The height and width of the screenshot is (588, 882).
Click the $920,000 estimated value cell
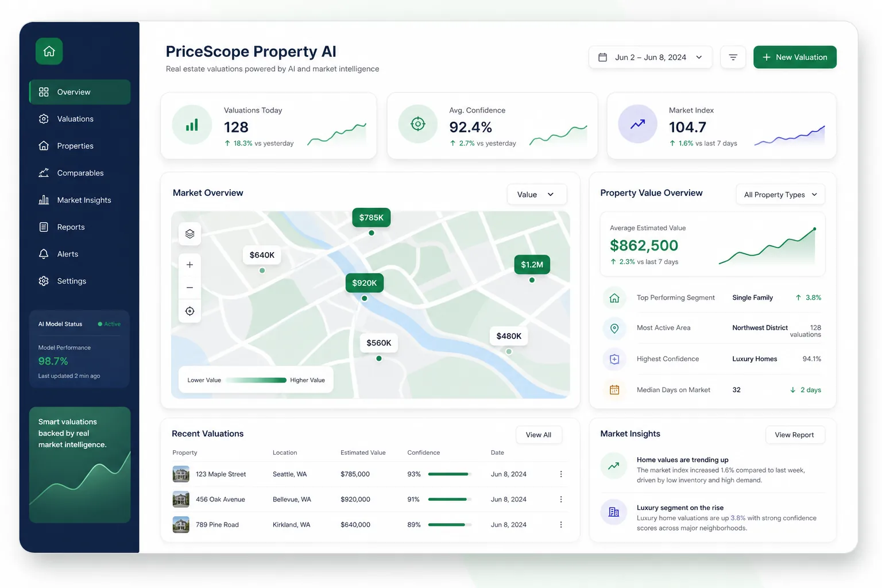click(355, 500)
